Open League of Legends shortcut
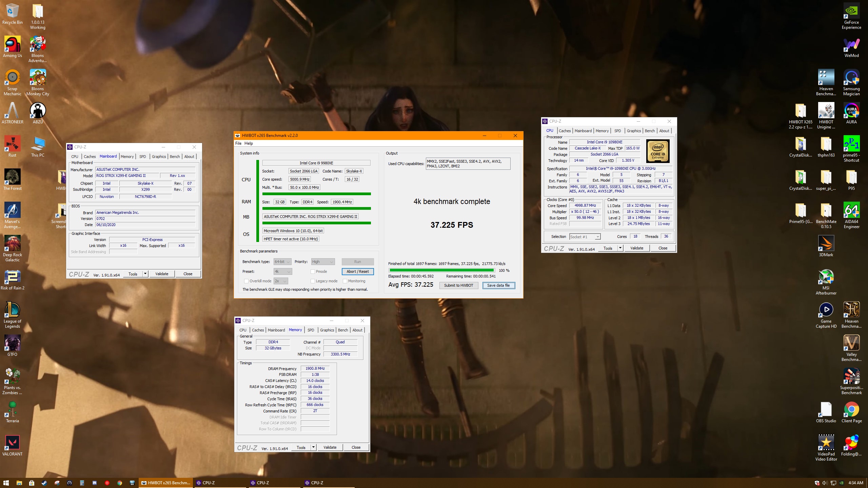 coord(12,315)
